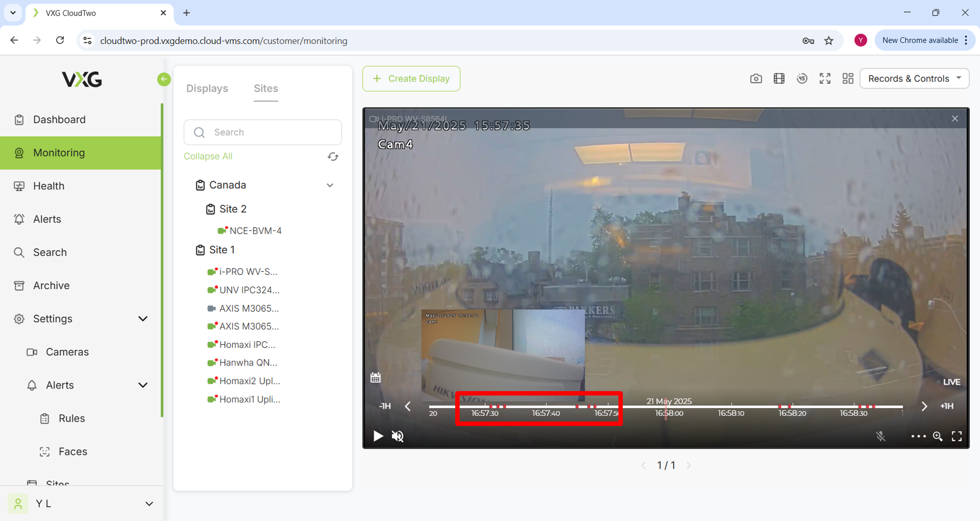Click the zoom magnifier in player controls
Viewport: 980px width, 521px height.
coord(937,436)
